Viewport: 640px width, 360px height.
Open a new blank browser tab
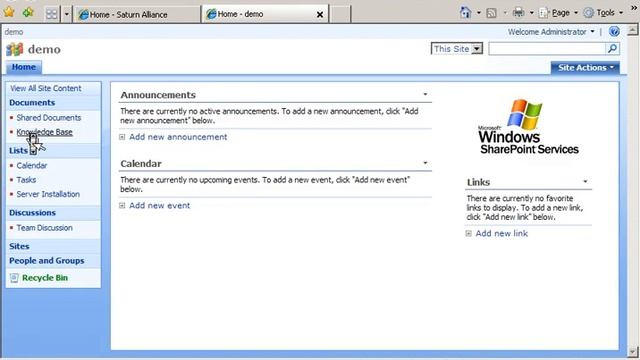coord(340,15)
